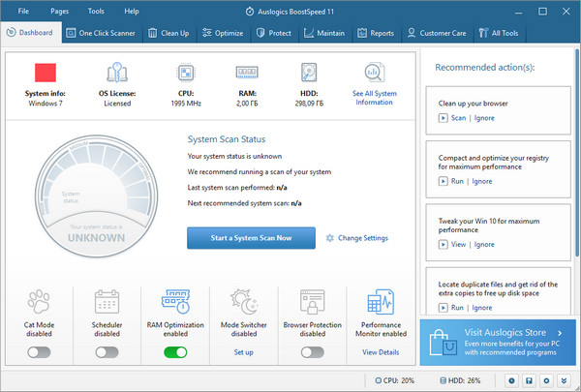Click the Cat Mode paw icon
This screenshot has width=581, height=392.
39,301
